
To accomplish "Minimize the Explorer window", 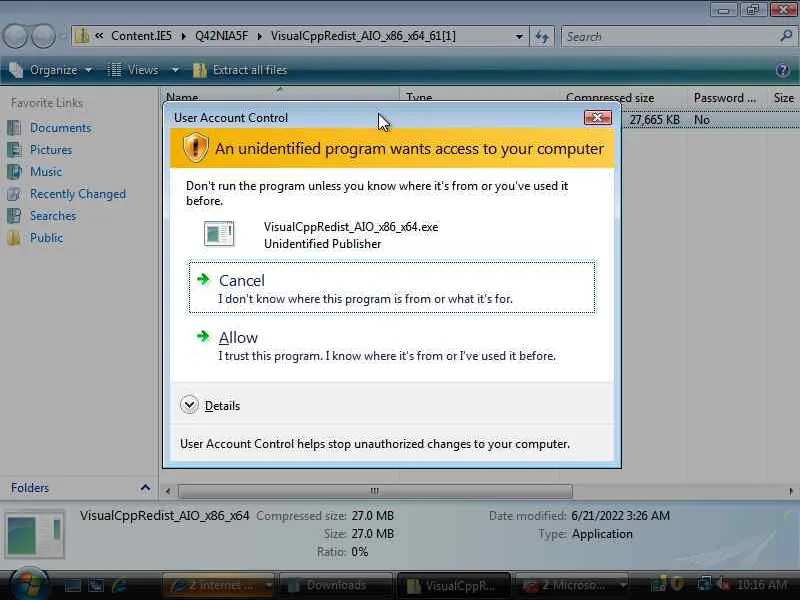I will [723, 10].
